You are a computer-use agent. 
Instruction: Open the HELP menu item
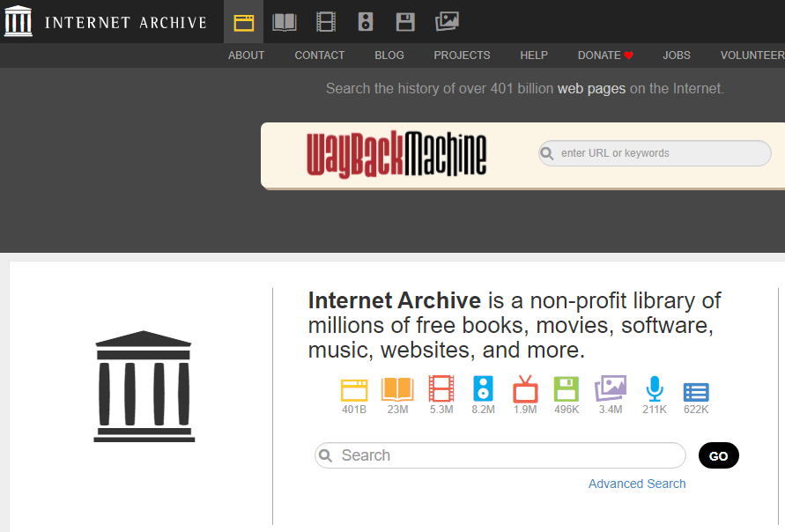click(534, 55)
